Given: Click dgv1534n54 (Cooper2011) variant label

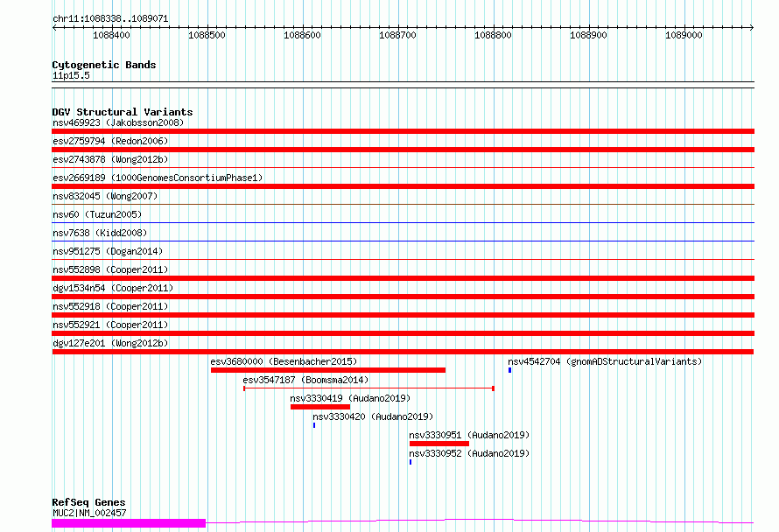Looking at the screenshot, I should point(113,288).
